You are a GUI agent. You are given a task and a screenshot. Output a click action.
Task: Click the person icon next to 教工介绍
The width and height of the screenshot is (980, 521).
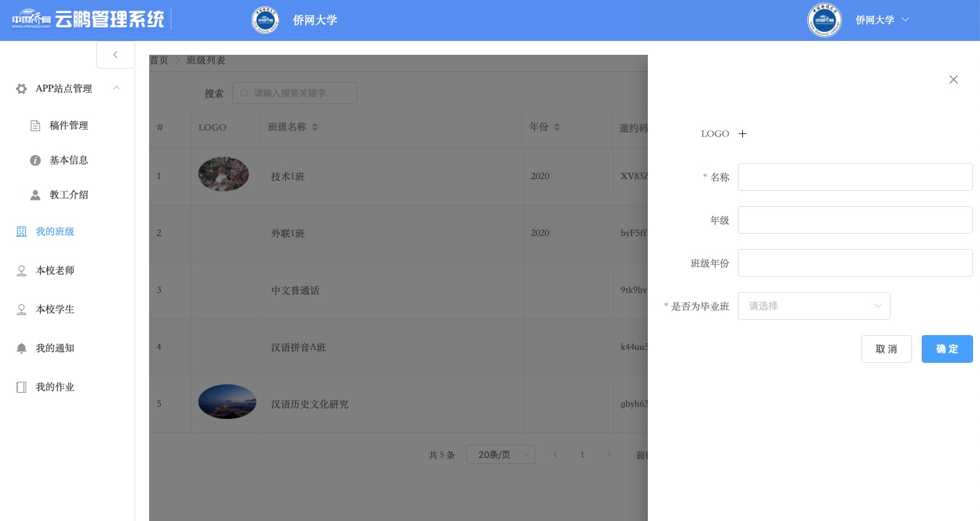pos(35,195)
